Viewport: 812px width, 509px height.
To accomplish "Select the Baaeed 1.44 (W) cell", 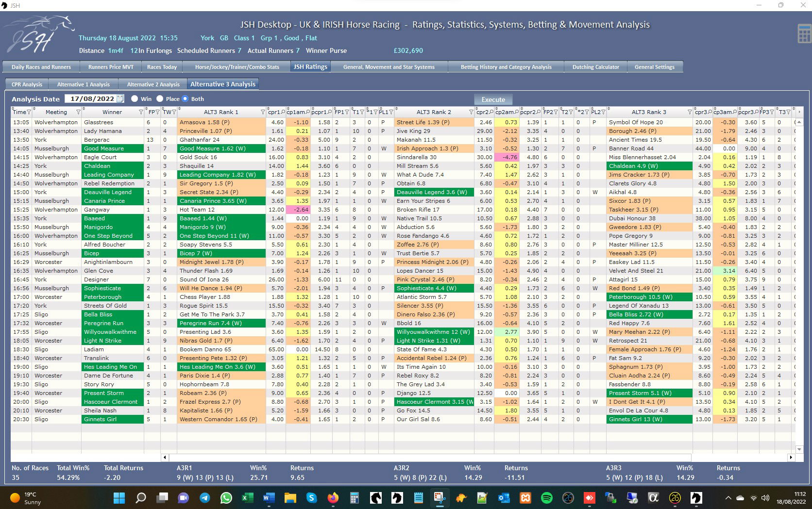I will (x=221, y=218).
